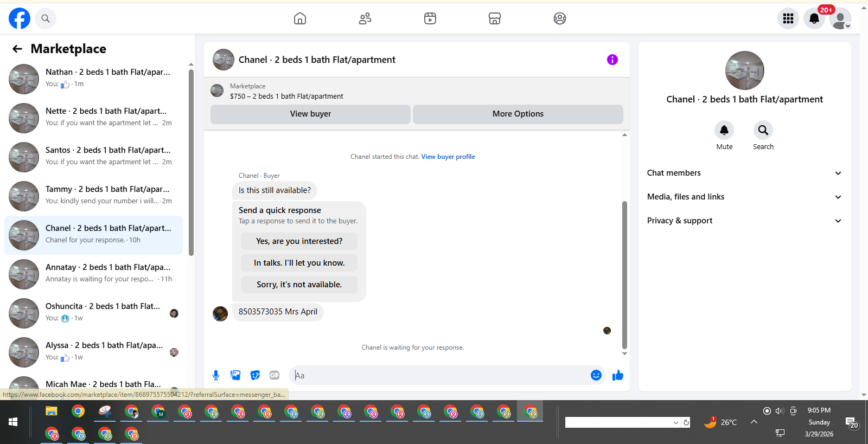Expand the Privacy & support section
Screen dimensions: 868x444
(x=744, y=221)
